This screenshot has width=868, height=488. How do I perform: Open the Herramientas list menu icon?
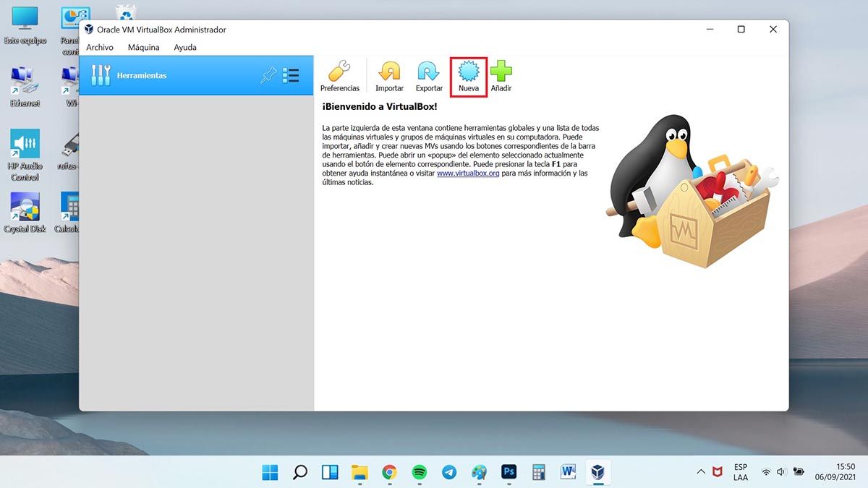click(291, 75)
